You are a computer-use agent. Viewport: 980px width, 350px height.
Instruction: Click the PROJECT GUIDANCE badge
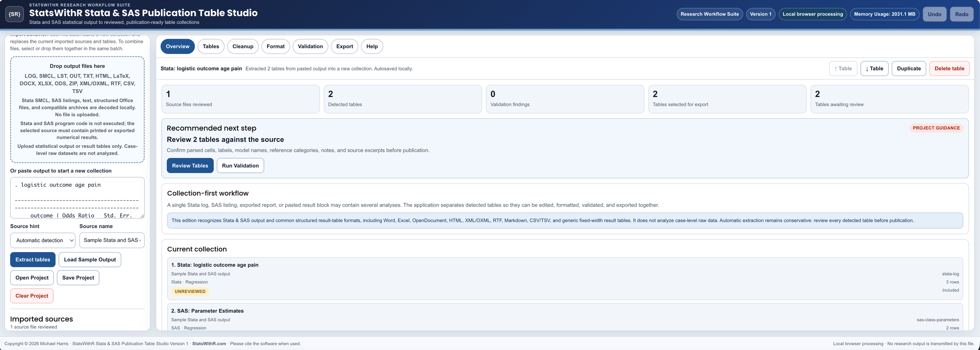pos(936,128)
